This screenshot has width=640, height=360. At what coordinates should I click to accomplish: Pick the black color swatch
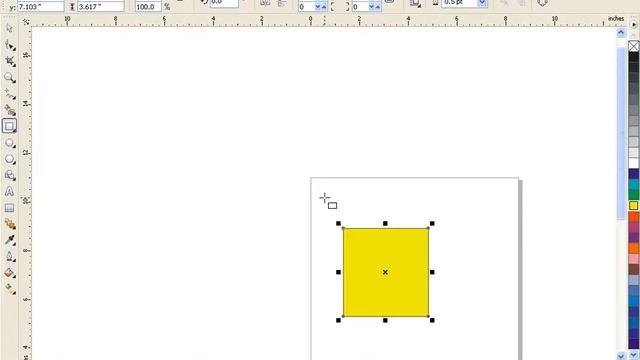[633, 57]
